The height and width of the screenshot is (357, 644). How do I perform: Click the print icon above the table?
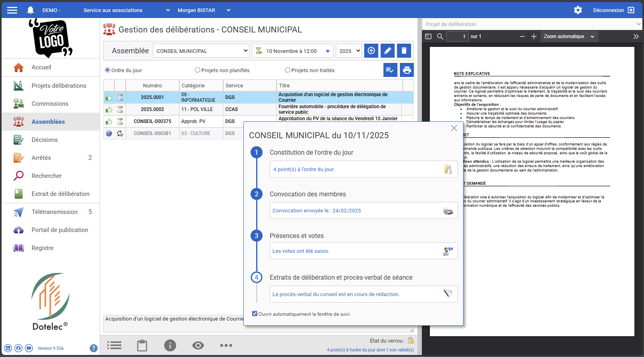pyautogui.click(x=407, y=70)
